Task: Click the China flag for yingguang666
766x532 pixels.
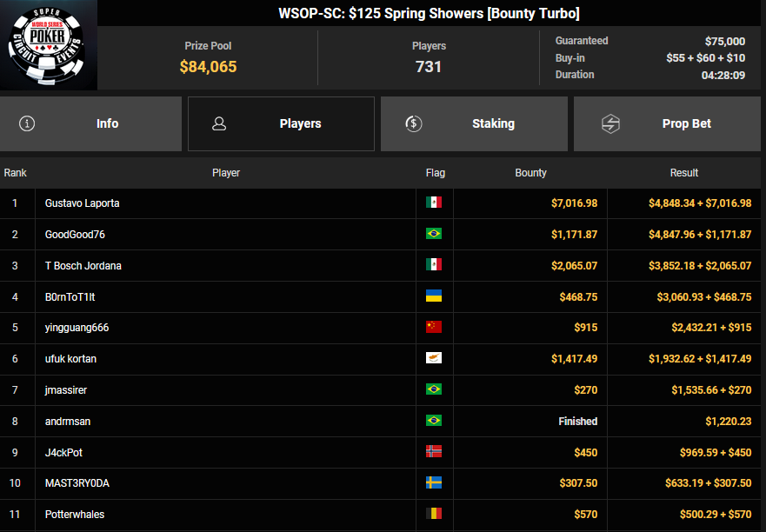Action: [x=434, y=328]
